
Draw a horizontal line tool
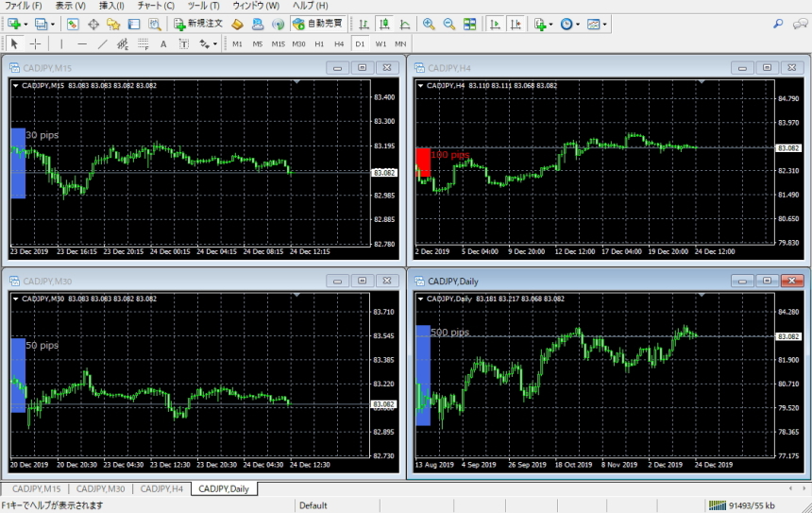coord(82,44)
